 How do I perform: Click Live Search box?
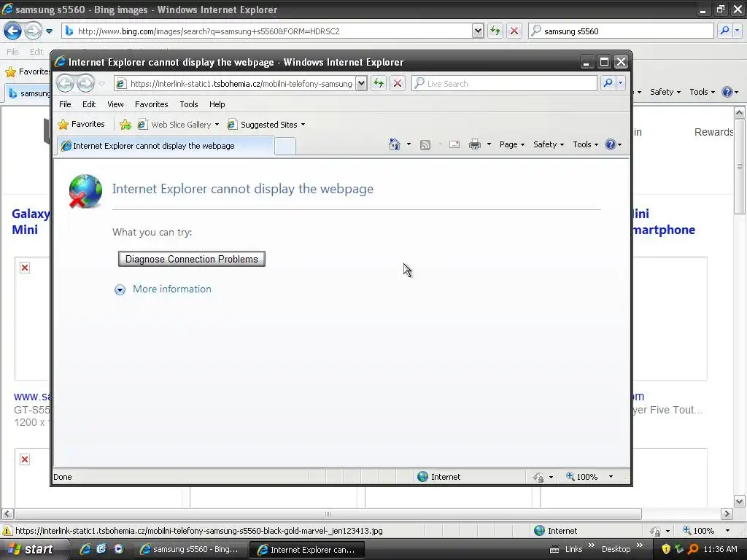(x=505, y=84)
